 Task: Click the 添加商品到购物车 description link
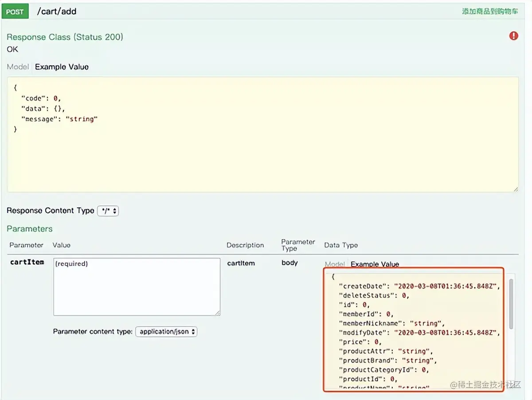click(490, 12)
